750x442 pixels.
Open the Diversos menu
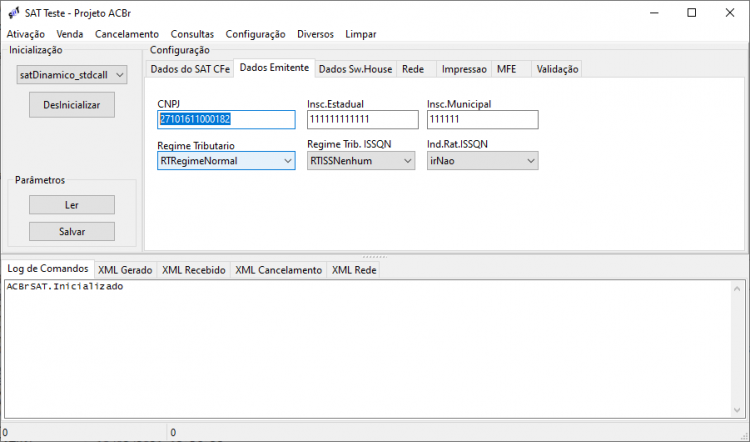click(315, 34)
